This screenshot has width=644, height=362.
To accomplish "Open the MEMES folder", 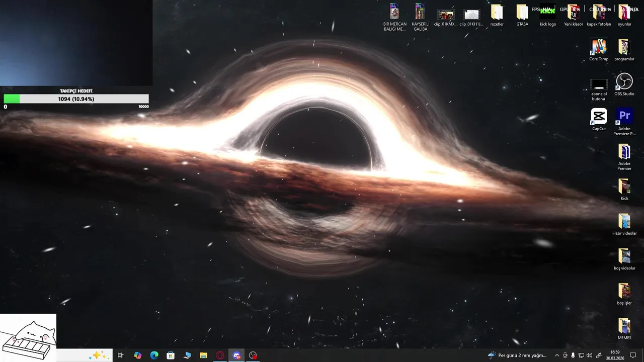I will [624, 328].
